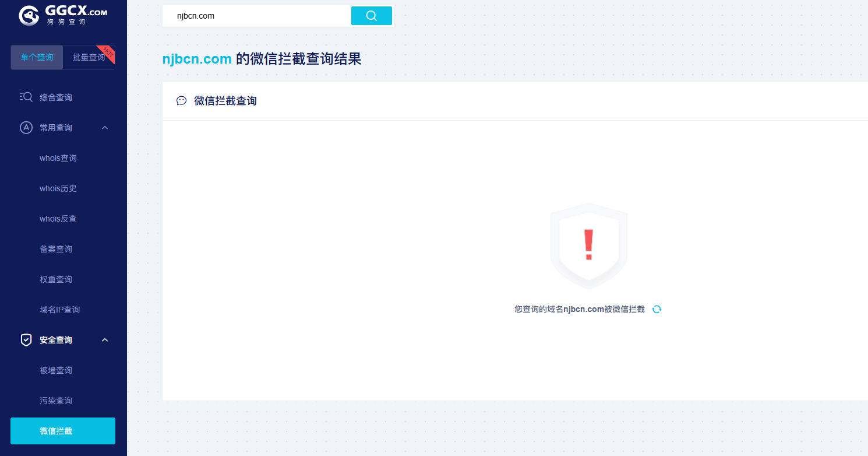The width and height of the screenshot is (868, 456).
Task: Open the whois反查 menu item
Action: pos(58,219)
